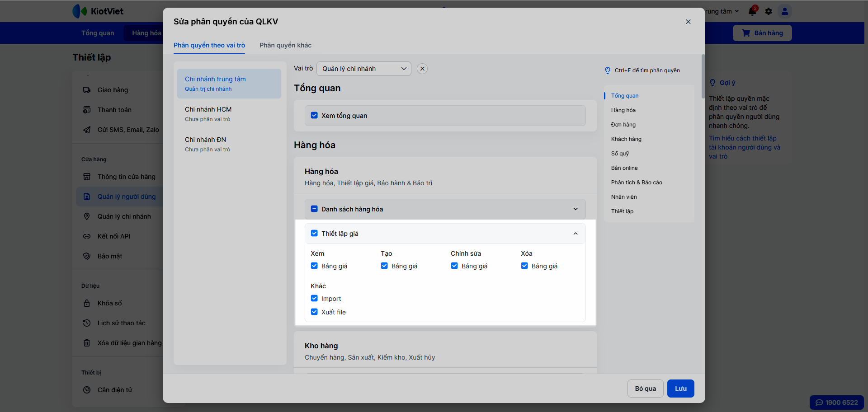Click the Lịch sử thao tác history icon

point(87,323)
